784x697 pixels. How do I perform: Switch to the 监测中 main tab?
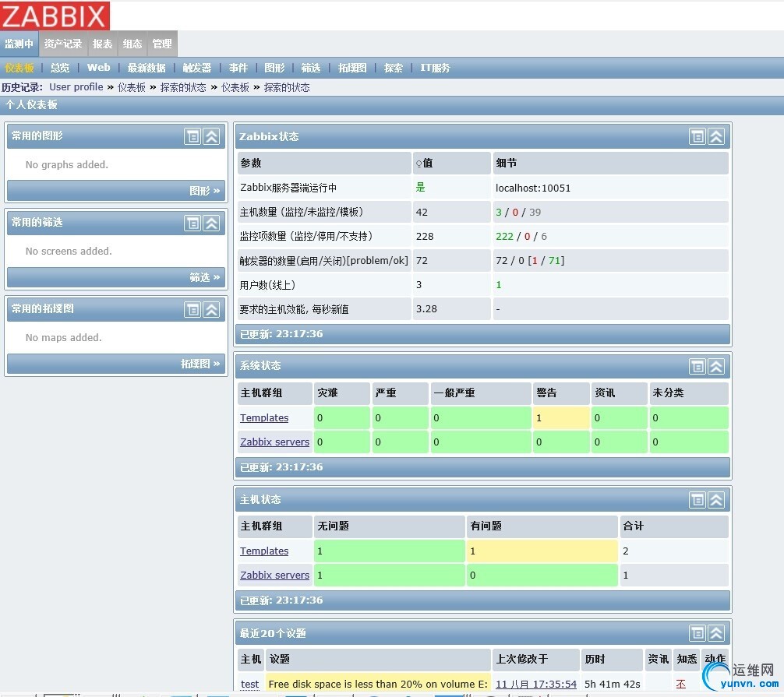pos(19,44)
